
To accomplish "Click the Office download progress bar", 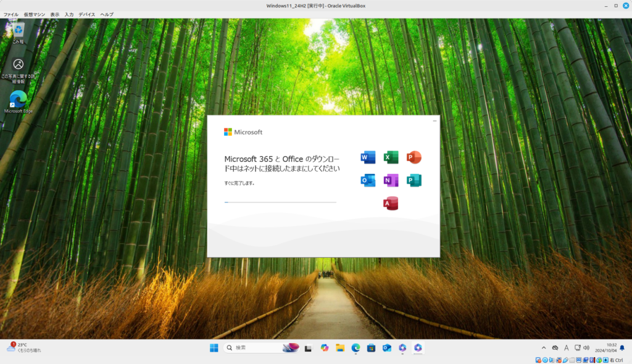I will [x=280, y=202].
